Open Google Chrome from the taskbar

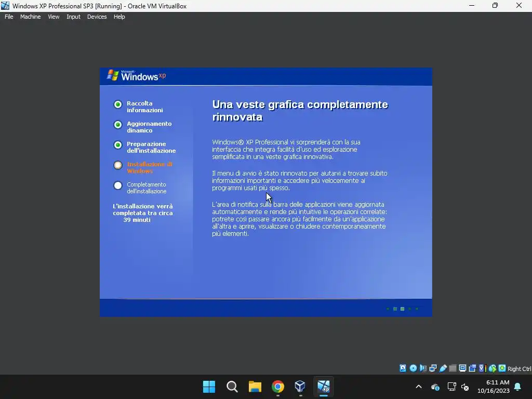coord(277,387)
